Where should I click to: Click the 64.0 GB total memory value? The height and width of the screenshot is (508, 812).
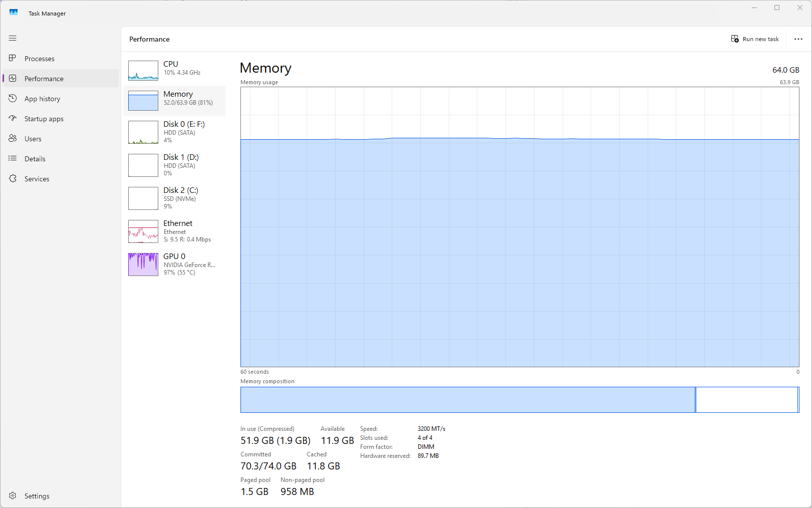tap(785, 70)
